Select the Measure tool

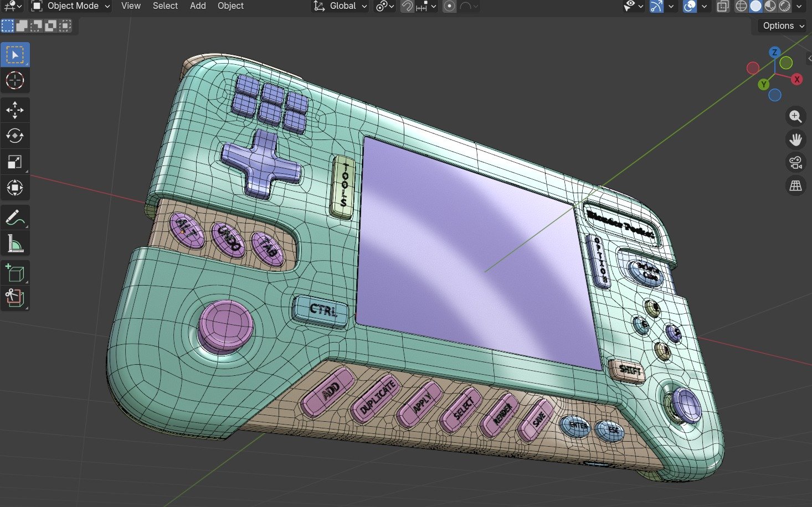pyautogui.click(x=15, y=244)
